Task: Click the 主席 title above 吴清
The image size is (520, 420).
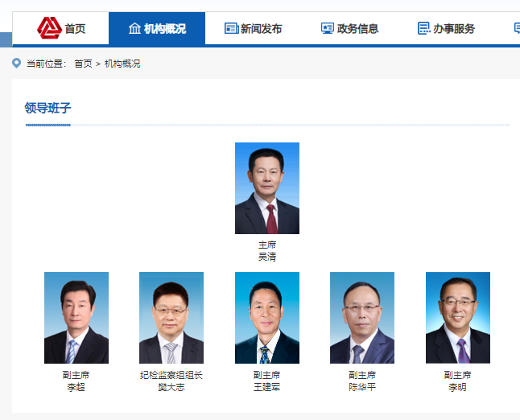Action: coord(267,245)
